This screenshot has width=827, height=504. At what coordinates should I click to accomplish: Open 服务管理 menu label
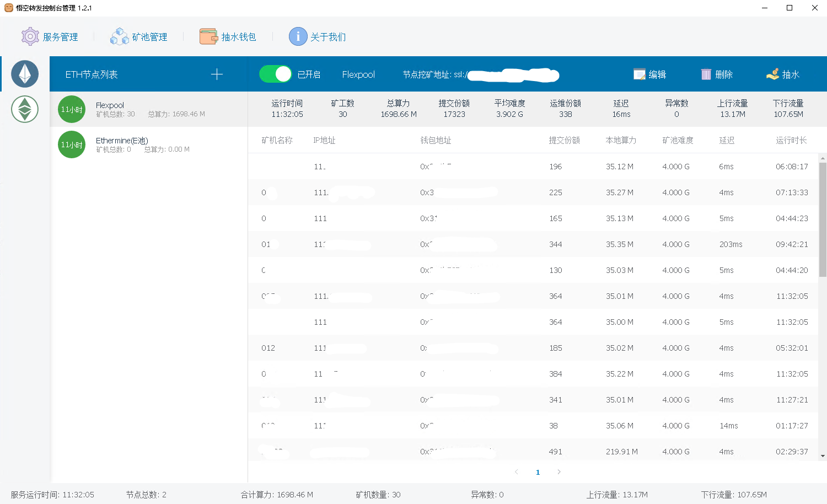61,37
